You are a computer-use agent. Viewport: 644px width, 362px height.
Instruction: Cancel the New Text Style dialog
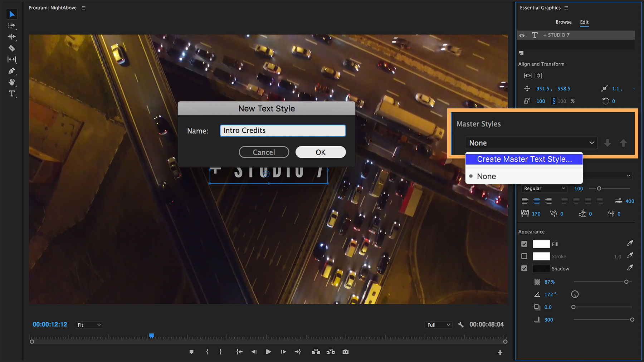pos(264,152)
